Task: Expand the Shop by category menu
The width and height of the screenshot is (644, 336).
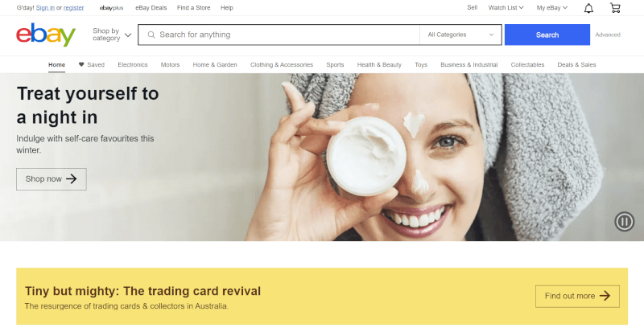Action: 112,35
